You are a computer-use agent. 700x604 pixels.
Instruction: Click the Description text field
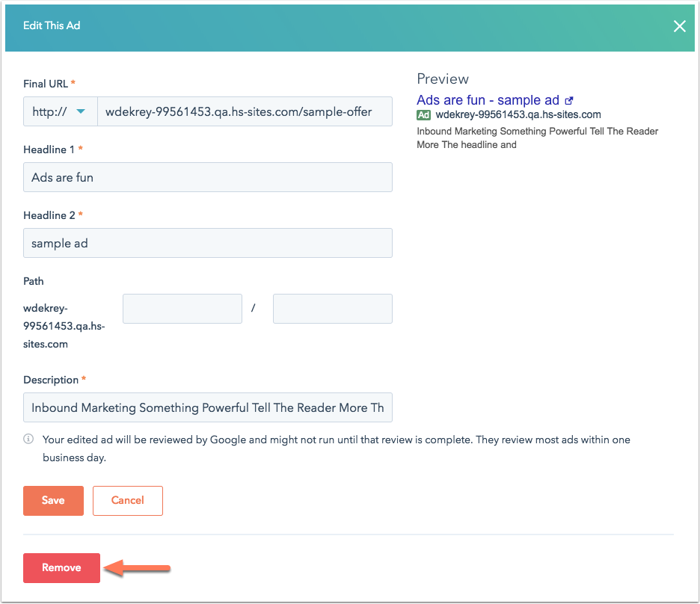208,407
